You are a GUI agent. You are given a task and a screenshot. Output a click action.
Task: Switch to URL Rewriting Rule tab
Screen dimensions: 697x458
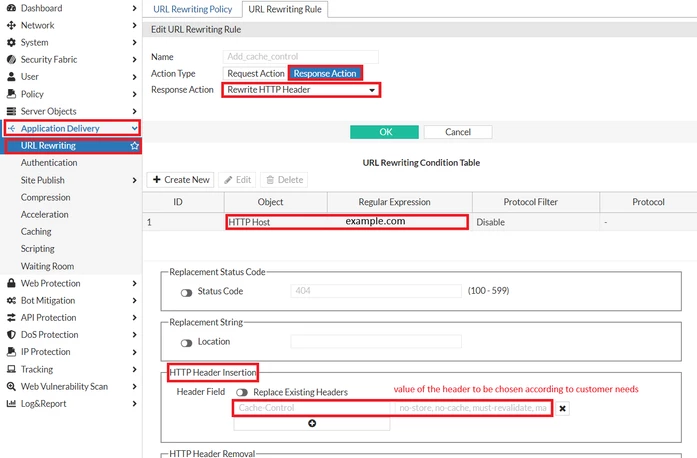[285, 9]
